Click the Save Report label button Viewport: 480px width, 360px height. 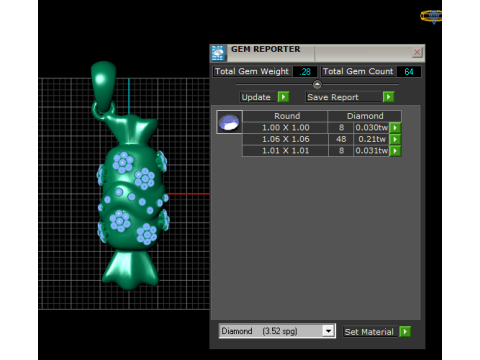[x=343, y=97]
